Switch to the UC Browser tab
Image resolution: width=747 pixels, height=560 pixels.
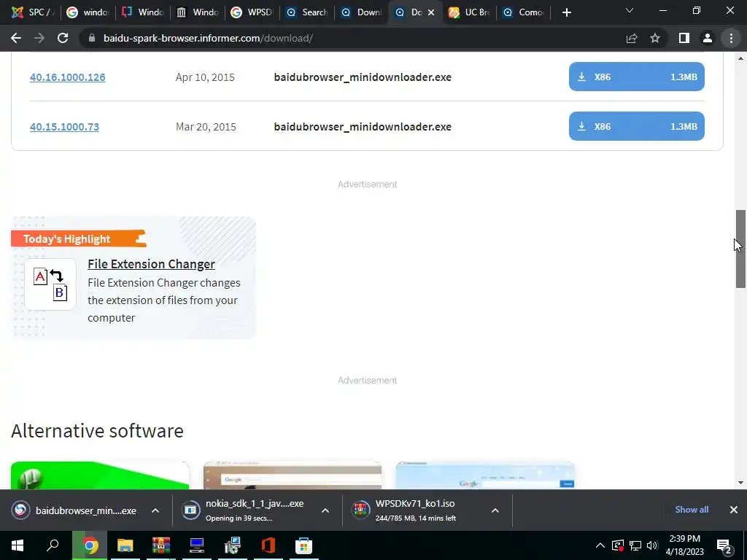[469, 12]
